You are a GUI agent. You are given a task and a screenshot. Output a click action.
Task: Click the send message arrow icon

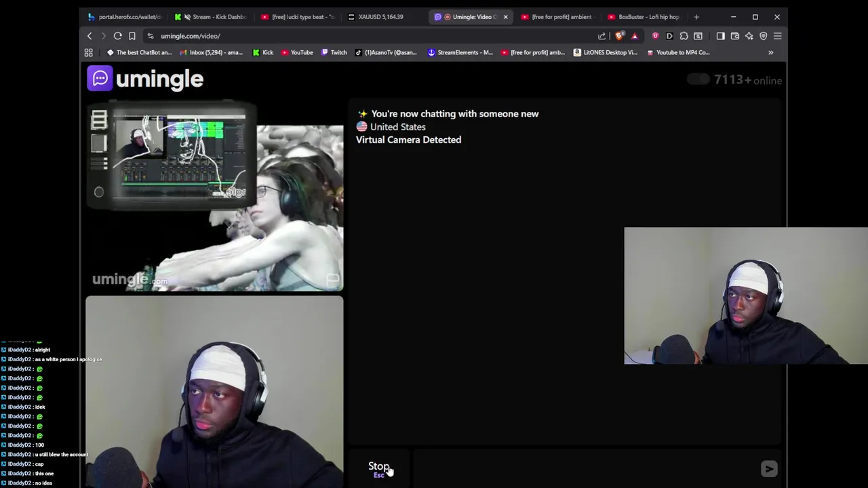coord(769,468)
